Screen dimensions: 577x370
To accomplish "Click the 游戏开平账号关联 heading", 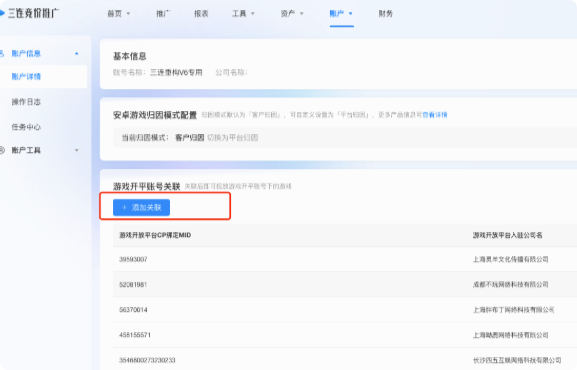I will [146, 187].
